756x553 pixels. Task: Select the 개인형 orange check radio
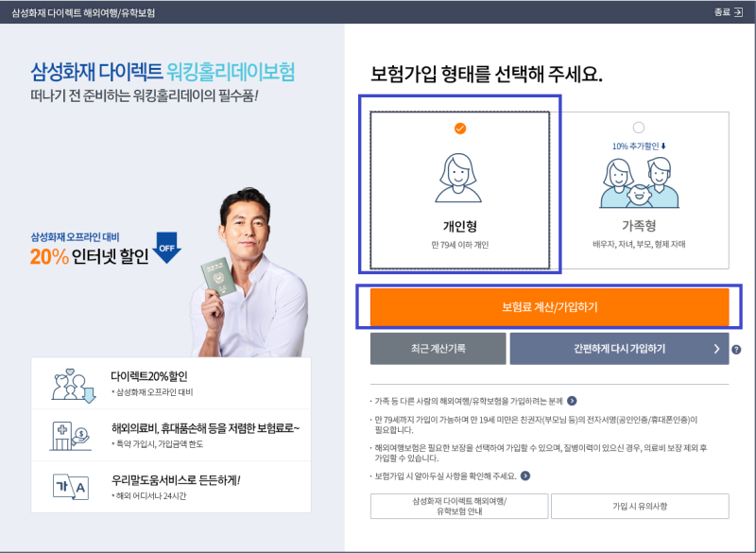(460, 129)
